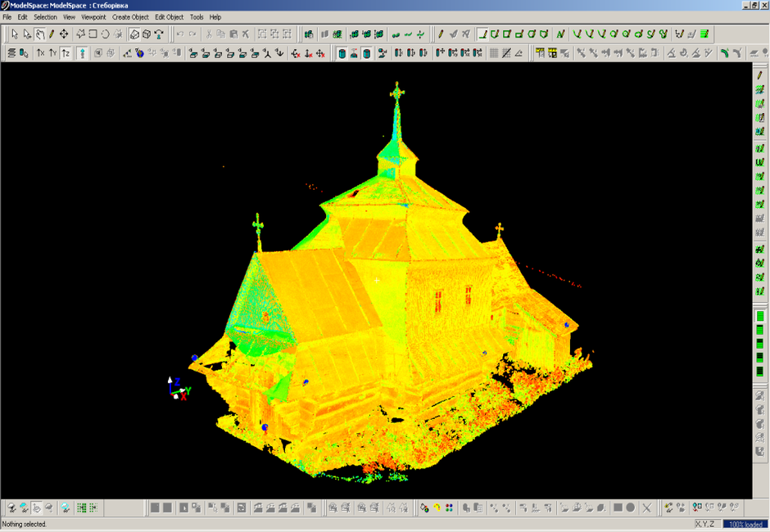Click the X,Y,Z axis indicator in viewport
770x532 pixels.
[179, 389]
